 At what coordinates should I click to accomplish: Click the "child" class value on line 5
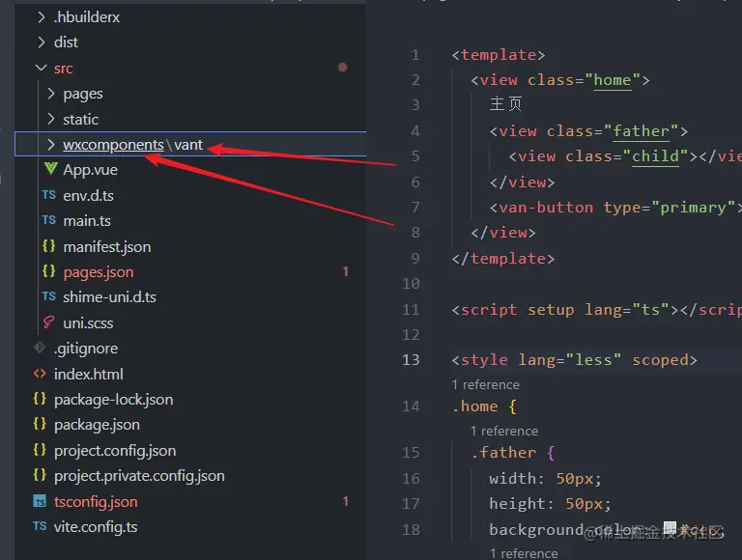click(655, 156)
